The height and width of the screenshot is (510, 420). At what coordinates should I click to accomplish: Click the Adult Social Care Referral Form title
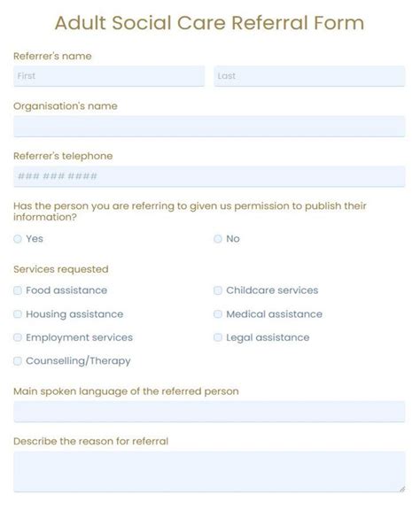[x=209, y=23]
